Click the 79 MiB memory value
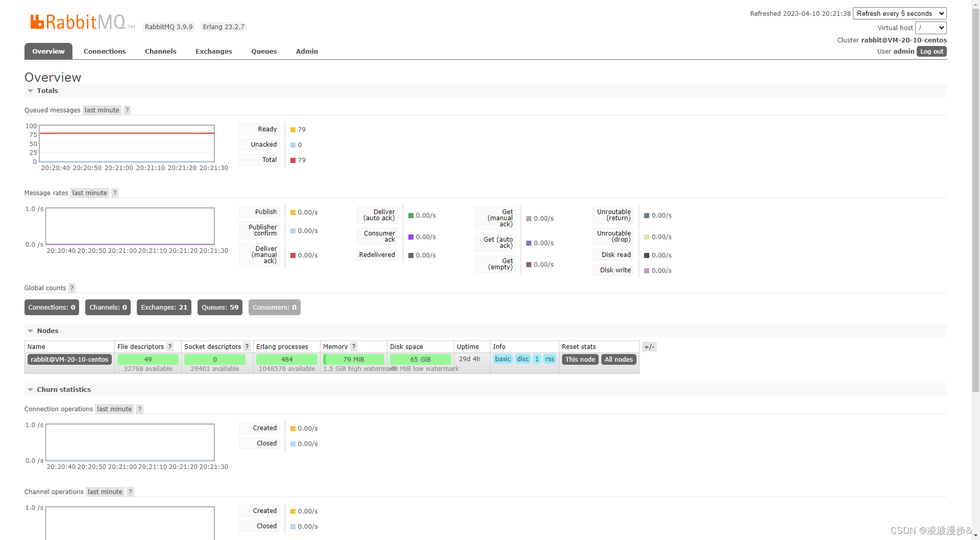The height and width of the screenshot is (540, 980). tap(354, 359)
